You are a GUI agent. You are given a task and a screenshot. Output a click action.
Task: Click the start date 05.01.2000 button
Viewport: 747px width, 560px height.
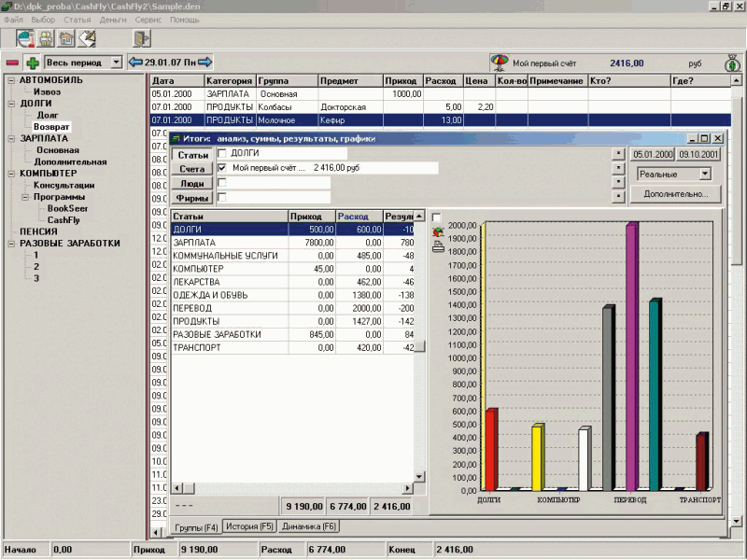pyautogui.click(x=653, y=155)
